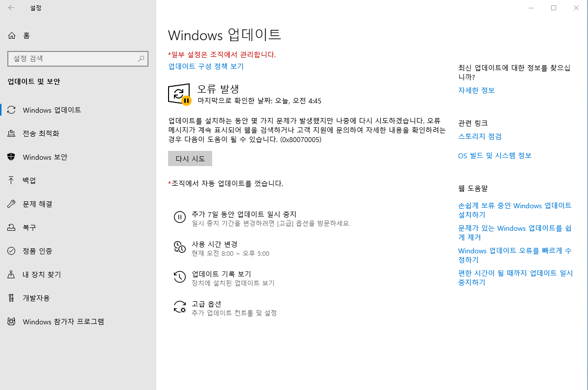Click the pause icon for 7일 동안 일시 중지

(x=180, y=217)
